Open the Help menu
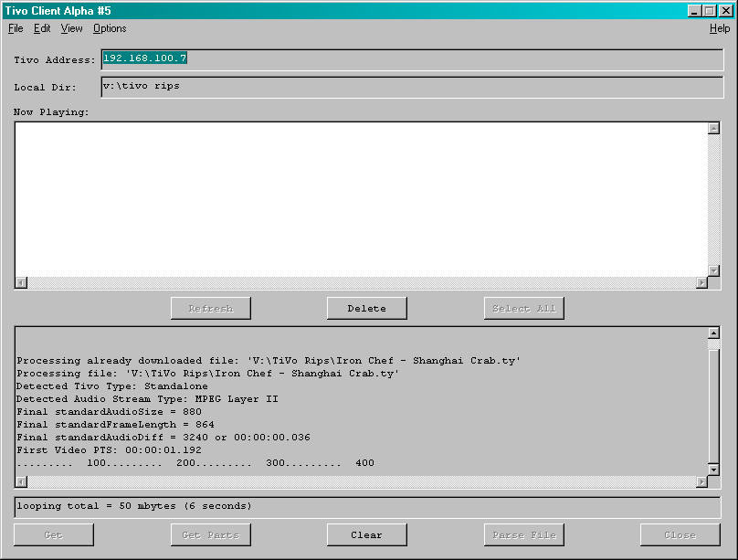738x560 pixels. point(720,28)
